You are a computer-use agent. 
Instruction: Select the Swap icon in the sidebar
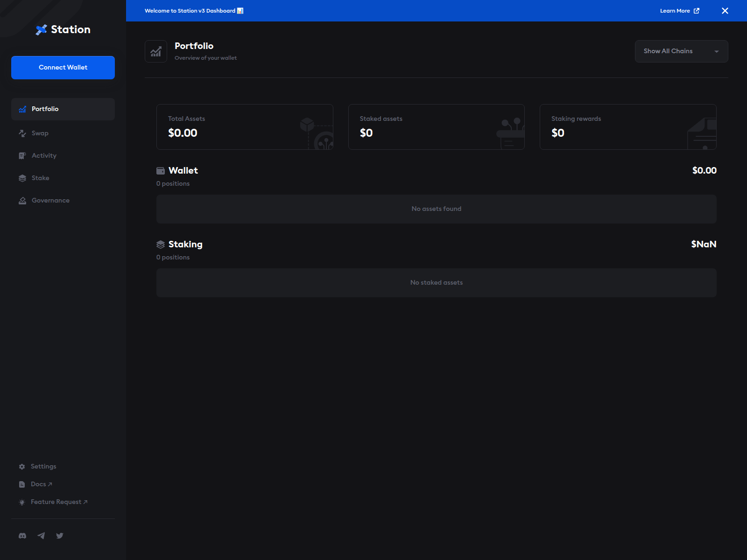(x=22, y=133)
